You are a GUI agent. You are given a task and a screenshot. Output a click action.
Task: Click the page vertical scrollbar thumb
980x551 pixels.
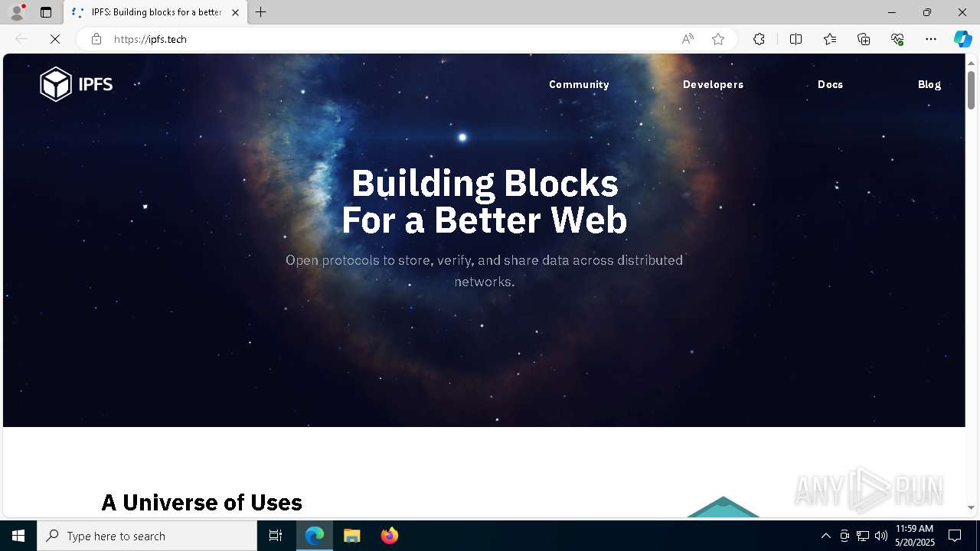click(971, 90)
